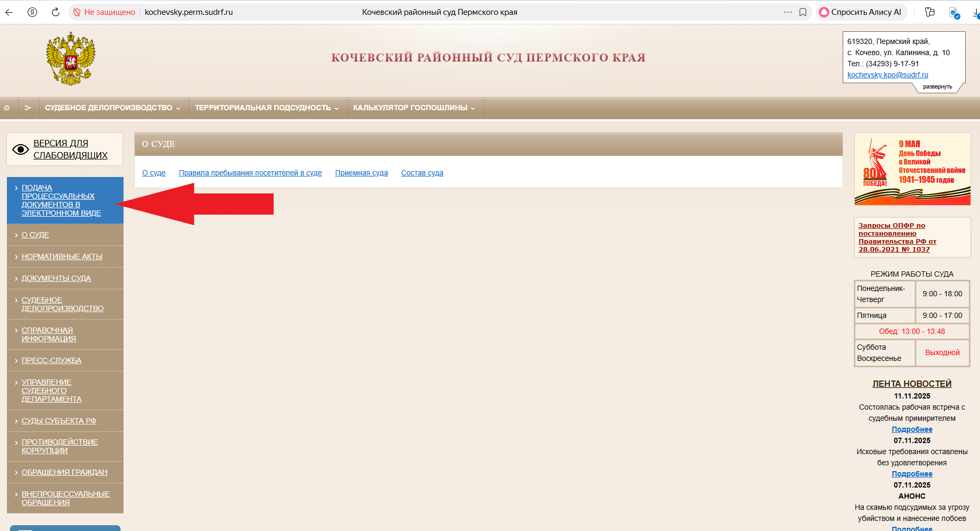The width and height of the screenshot is (980, 531).
Task: Select 'Пресс-служба' in the sidebar menu
Action: 51,360
